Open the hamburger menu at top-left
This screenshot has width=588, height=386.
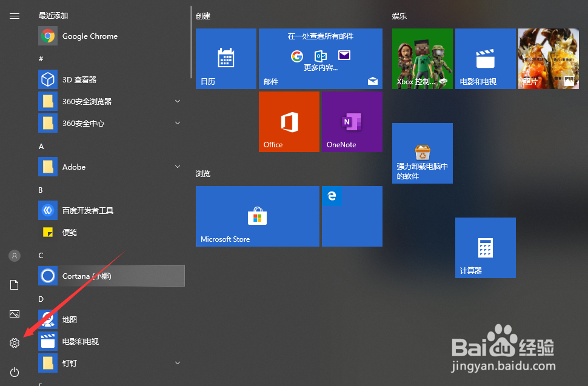[x=15, y=16]
